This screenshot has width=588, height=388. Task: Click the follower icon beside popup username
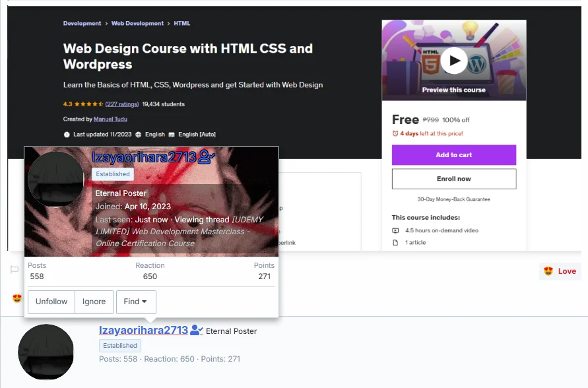click(207, 157)
